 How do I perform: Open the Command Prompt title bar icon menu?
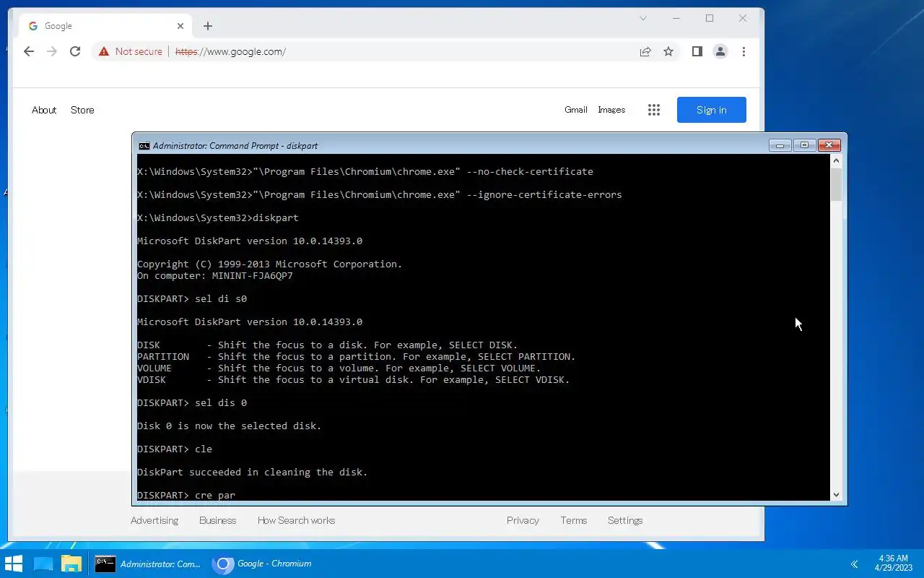[x=144, y=145]
